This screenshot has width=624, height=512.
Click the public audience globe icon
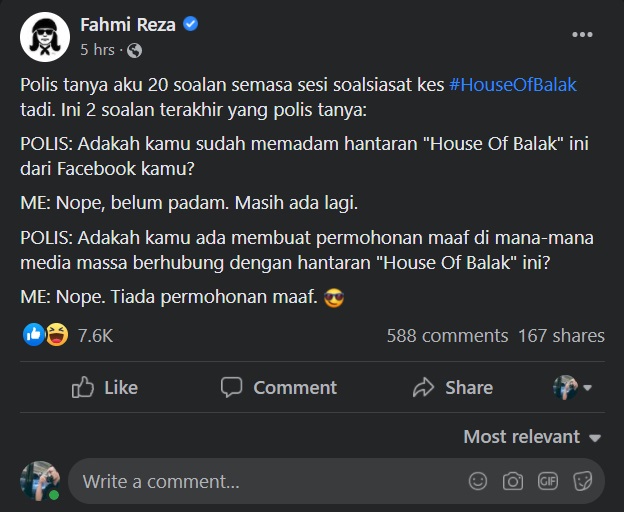coord(135,49)
